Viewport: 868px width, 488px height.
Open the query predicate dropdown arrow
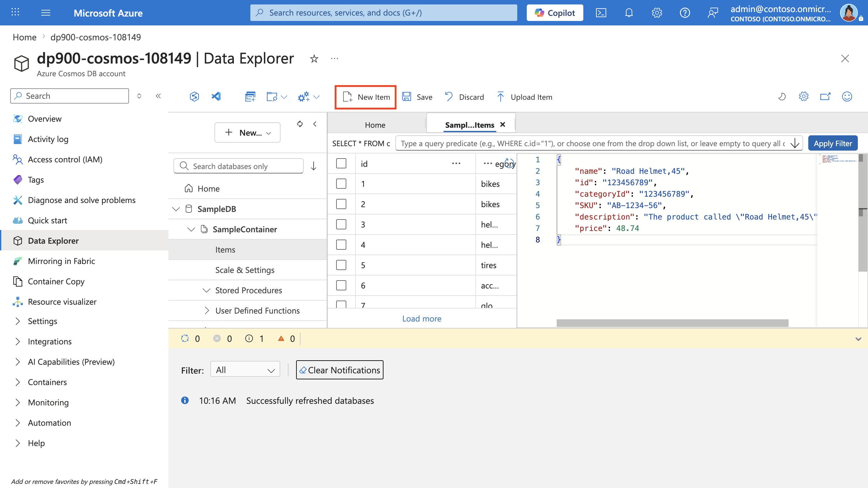click(x=795, y=143)
